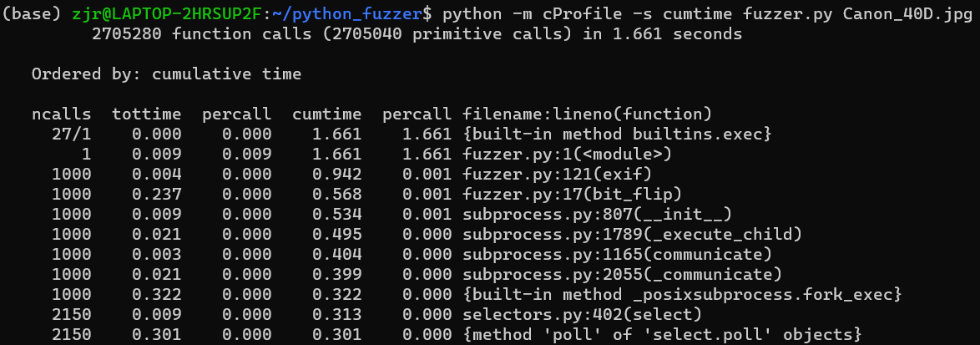Screen dimensions: 980x345
Task: Click the 0.404 cumtime value of communicate
Action: point(337,255)
